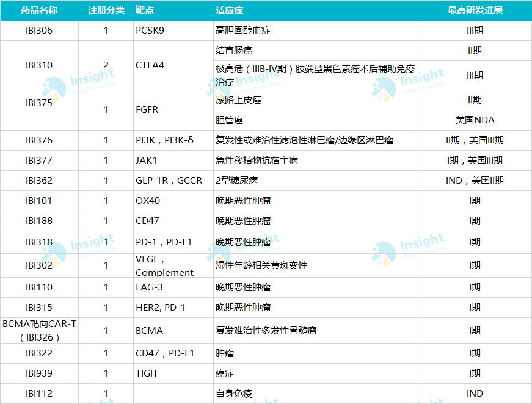
Task: Select the I期, 美国III期 progress cell
Action: click(x=475, y=161)
